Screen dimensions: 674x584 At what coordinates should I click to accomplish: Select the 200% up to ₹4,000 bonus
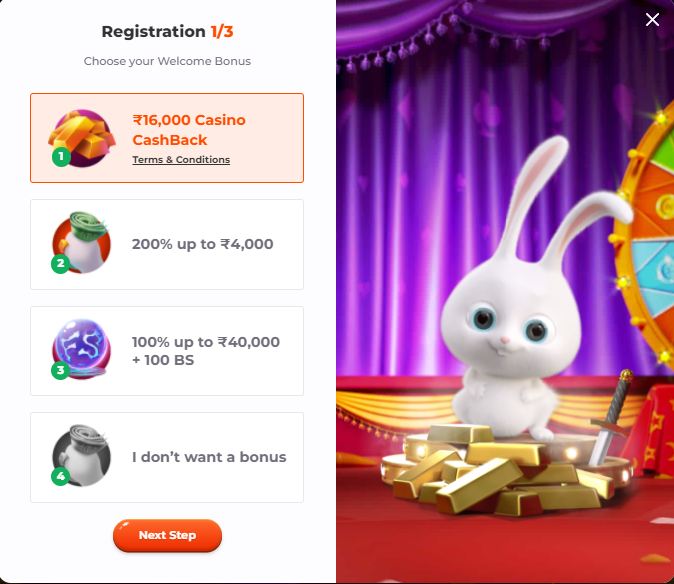(x=167, y=245)
